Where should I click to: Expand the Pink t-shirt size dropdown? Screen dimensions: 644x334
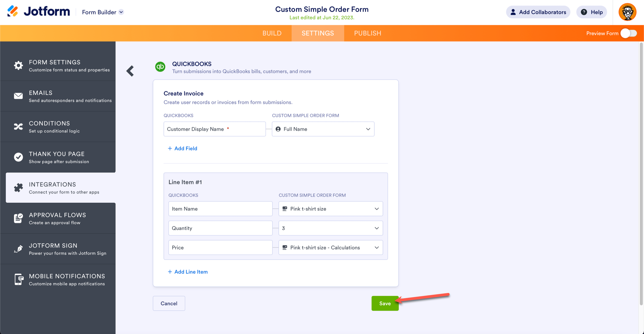click(x=331, y=209)
